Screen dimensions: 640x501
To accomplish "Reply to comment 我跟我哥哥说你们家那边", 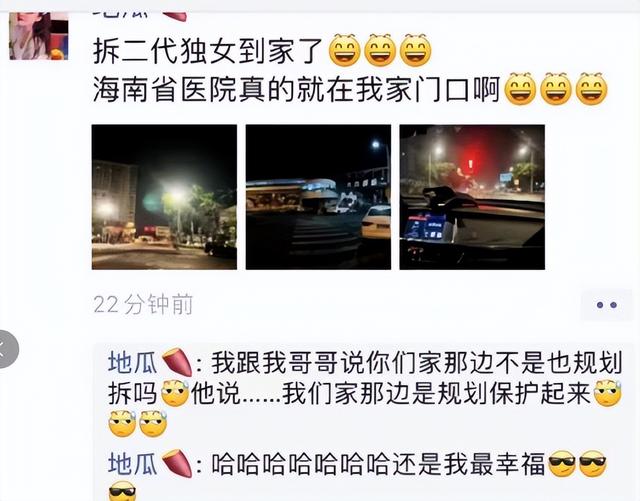I will 365,393.
